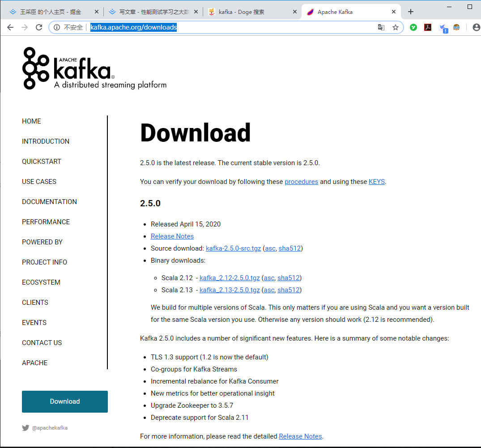Viewport: 481px width, 448px height.
Task: Click the Apache Kafka logo
Action: tap(94, 68)
